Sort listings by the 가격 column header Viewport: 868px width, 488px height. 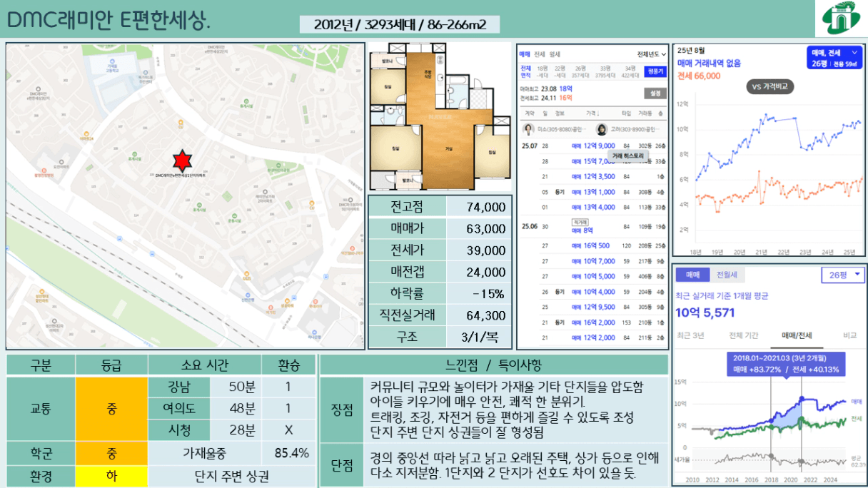pos(592,113)
